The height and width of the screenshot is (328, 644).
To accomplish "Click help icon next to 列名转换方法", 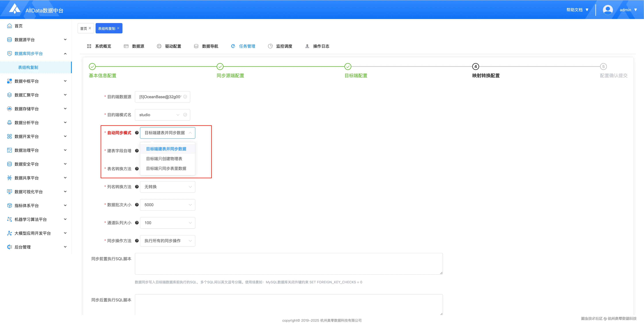I will (137, 187).
